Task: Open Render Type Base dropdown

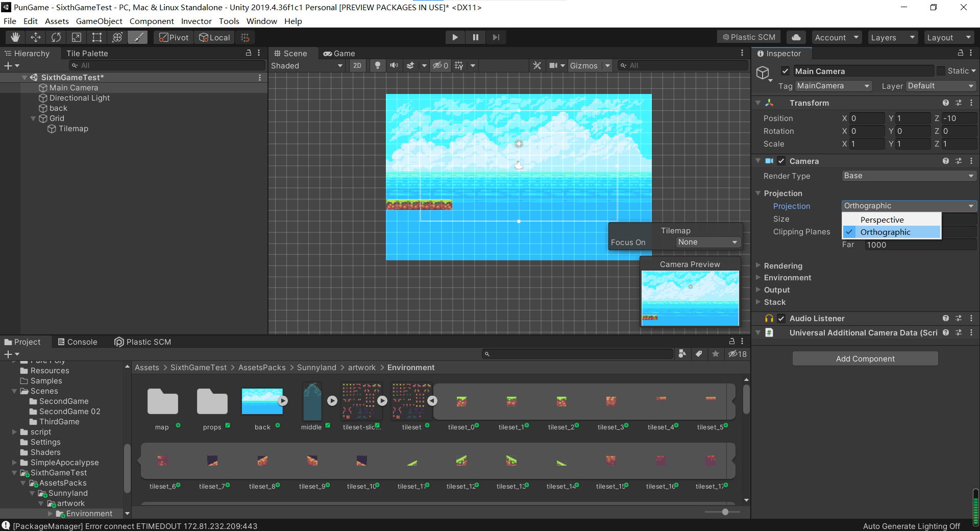Action: coord(909,176)
